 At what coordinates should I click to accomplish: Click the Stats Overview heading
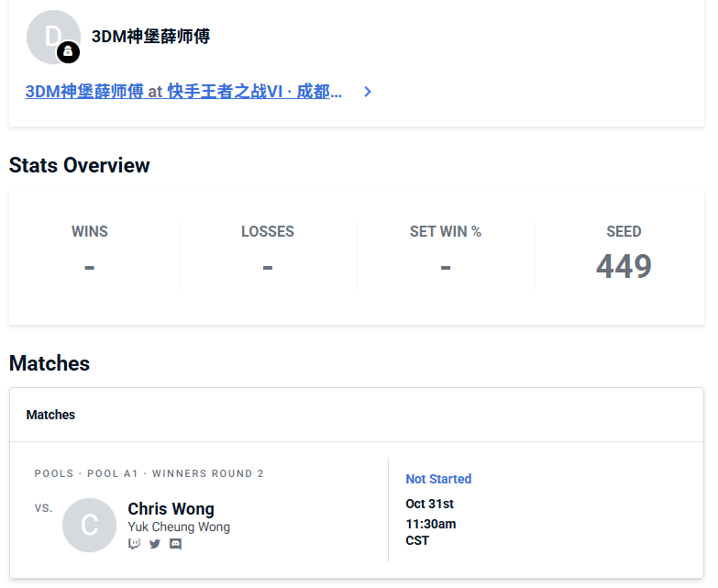(x=80, y=165)
